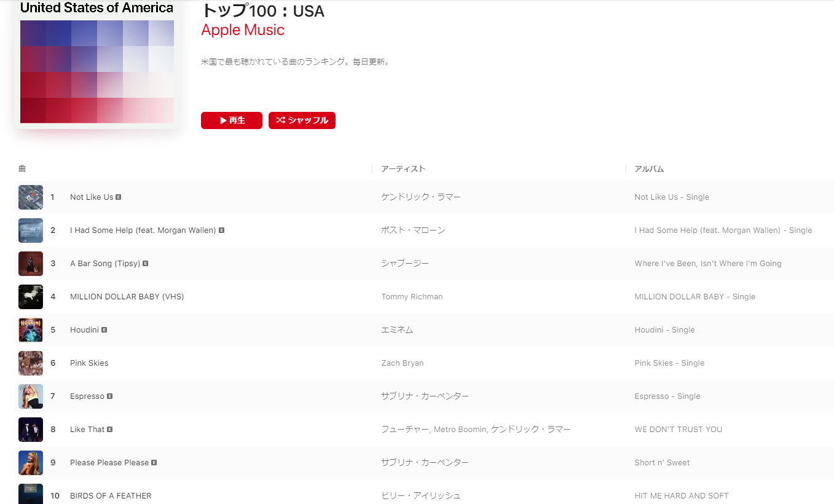Click the Please Please Please cover thumbnail

click(31, 463)
